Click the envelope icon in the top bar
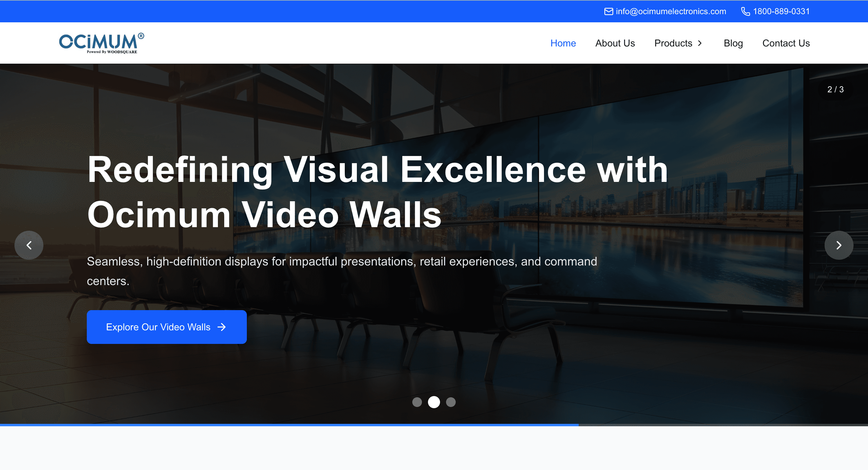Image resolution: width=868 pixels, height=470 pixels. (x=608, y=11)
